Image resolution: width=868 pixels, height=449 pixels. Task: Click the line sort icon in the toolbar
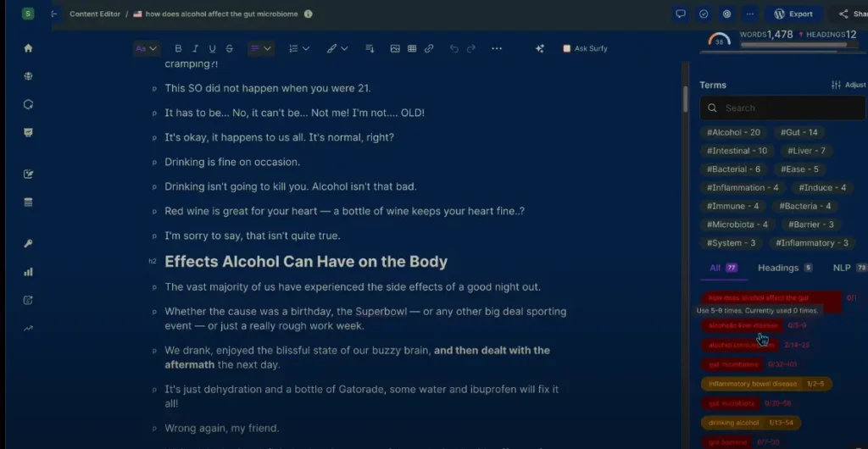click(370, 48)
